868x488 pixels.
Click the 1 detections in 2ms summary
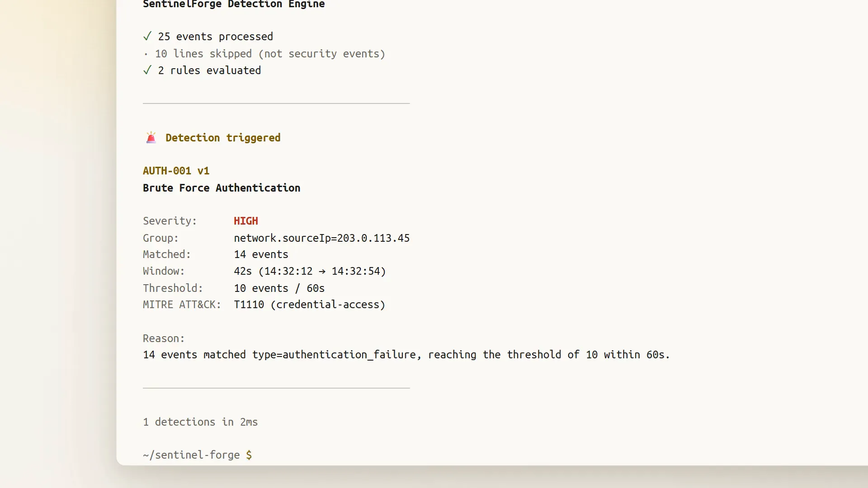tap(200, 422)
